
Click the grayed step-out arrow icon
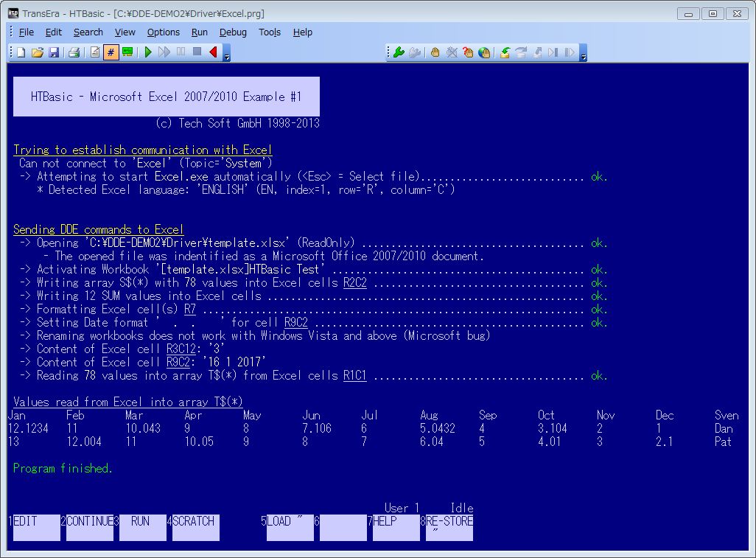(x=538, y=52)
